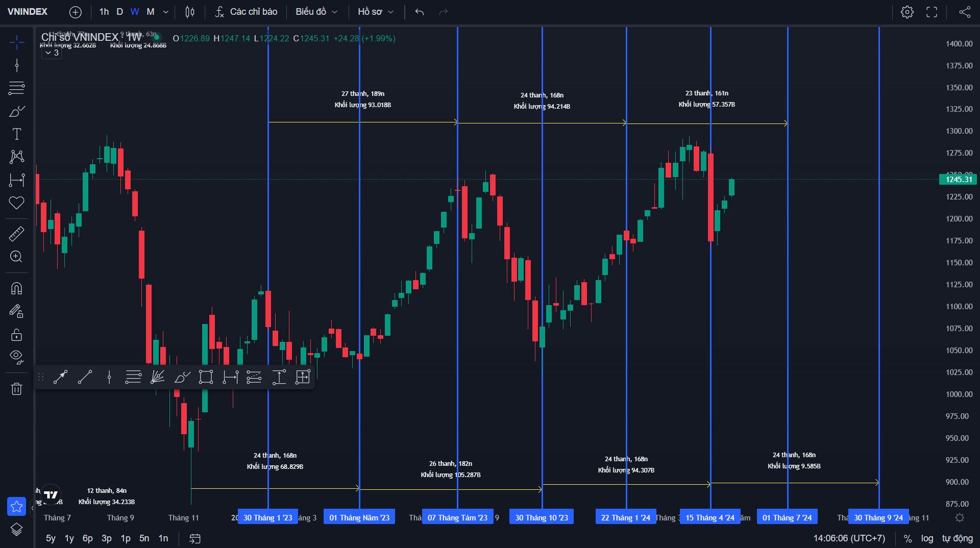Open the Fibonacci retracement tools
The height and width of the screenshot is (548, 980).
[x=17, y=88]
